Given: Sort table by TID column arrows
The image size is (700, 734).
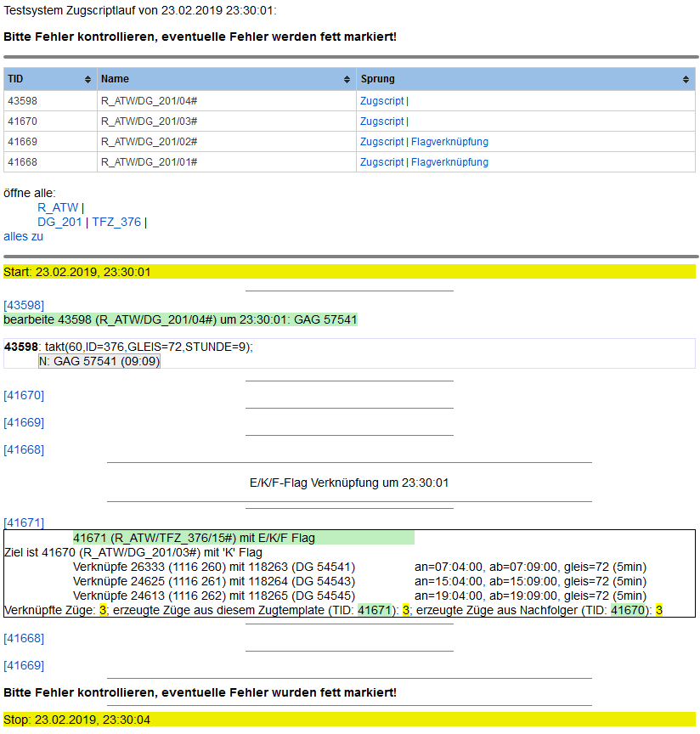Looking at the screenshot, I should 87,79.
